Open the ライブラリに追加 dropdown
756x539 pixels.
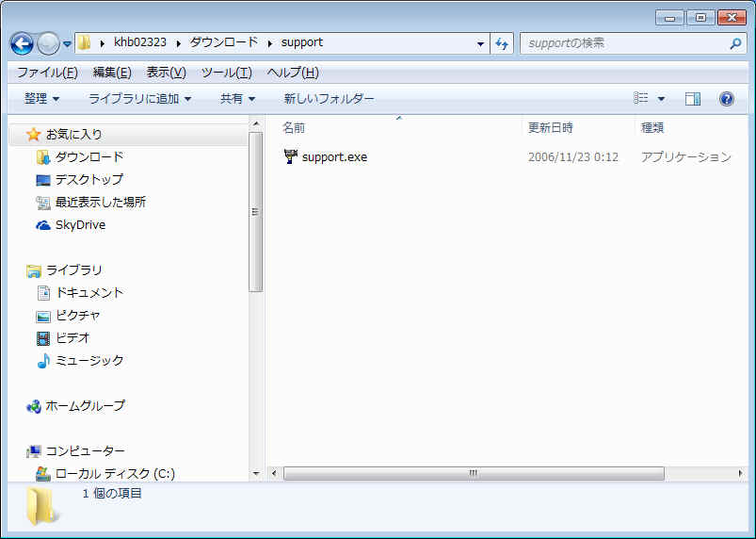point(140,99)
